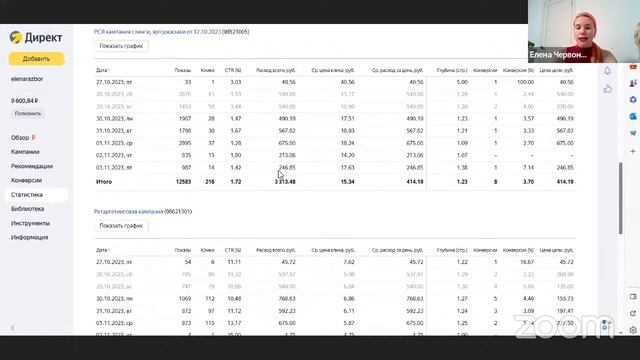Image resolution: width=640 pixels, height=360 pixels.
Task: Sort first table by Дата column
Action: click(x=103, y=70)
